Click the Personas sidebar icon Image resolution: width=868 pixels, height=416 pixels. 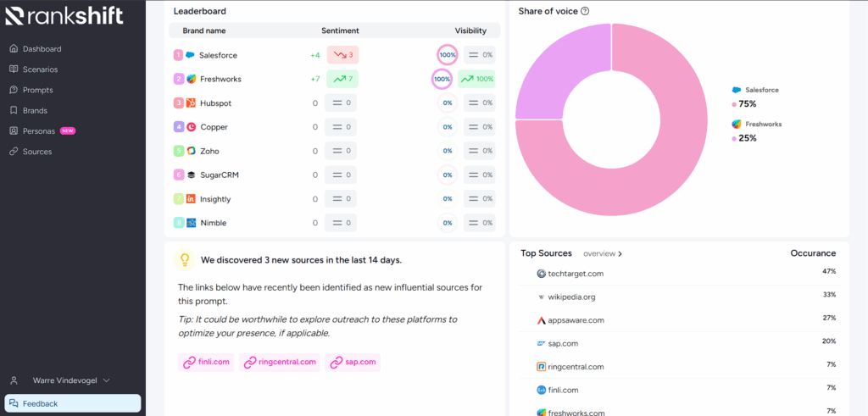[x=14, y=131]
